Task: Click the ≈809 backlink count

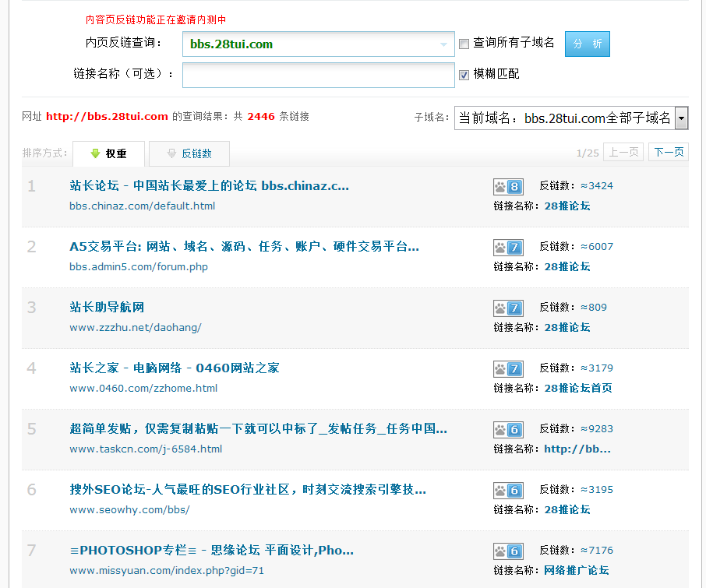Action: point(594,308)
